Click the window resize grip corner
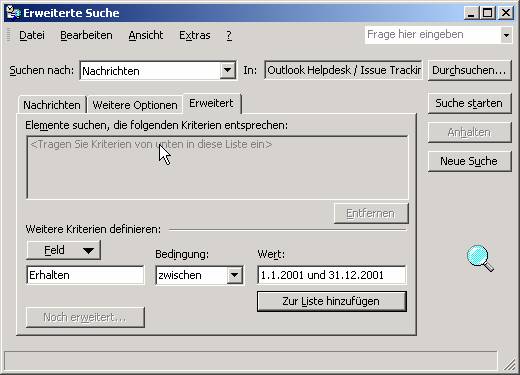Screen dimensions: 520x375 point(509,365)
